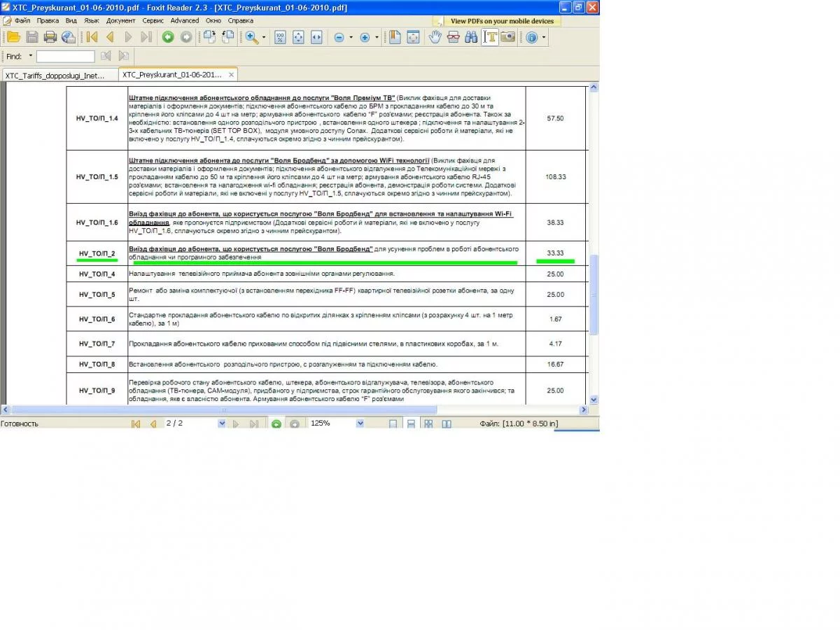
Task: Click Find previous result button
Action: pos(106,56)
